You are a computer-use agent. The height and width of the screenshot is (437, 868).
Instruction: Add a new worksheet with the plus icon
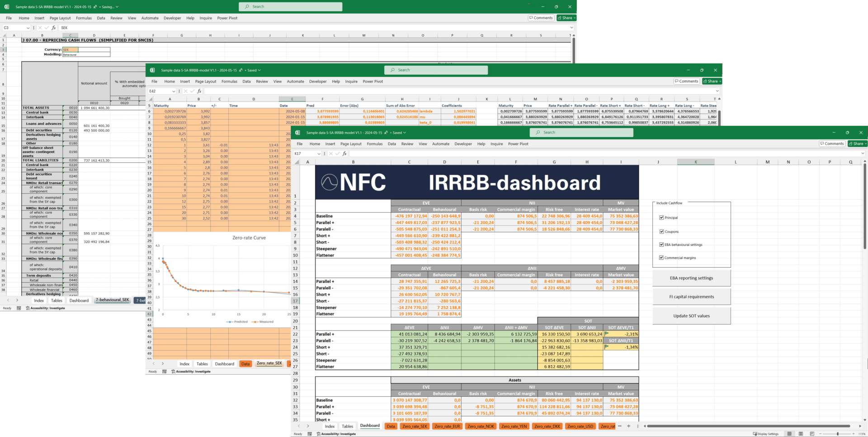pyautogui.click(x=628, y=426)
